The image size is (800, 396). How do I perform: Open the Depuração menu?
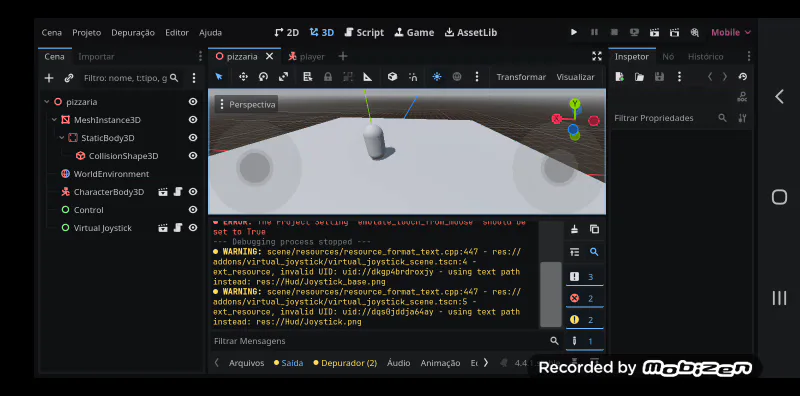click(x=133, y=32)
